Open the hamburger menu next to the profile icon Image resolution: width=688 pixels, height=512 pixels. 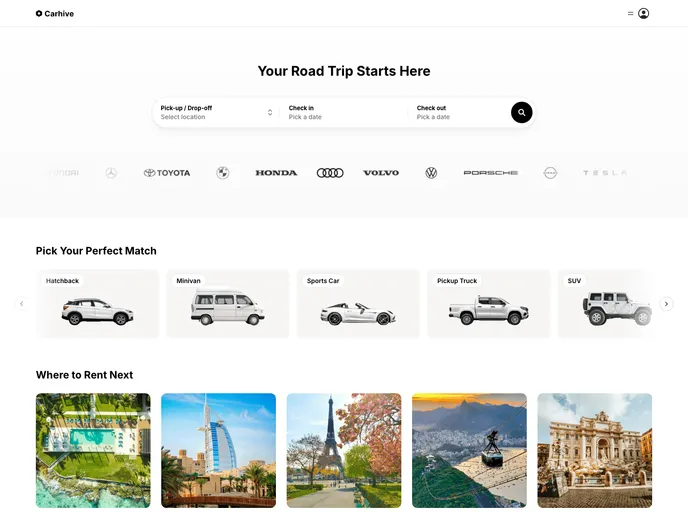(x=630, y=14)
